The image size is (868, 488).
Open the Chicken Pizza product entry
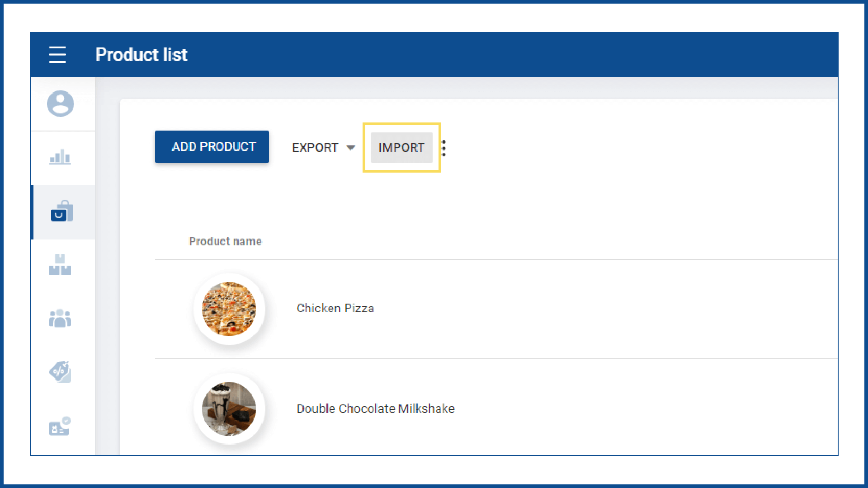335,309
